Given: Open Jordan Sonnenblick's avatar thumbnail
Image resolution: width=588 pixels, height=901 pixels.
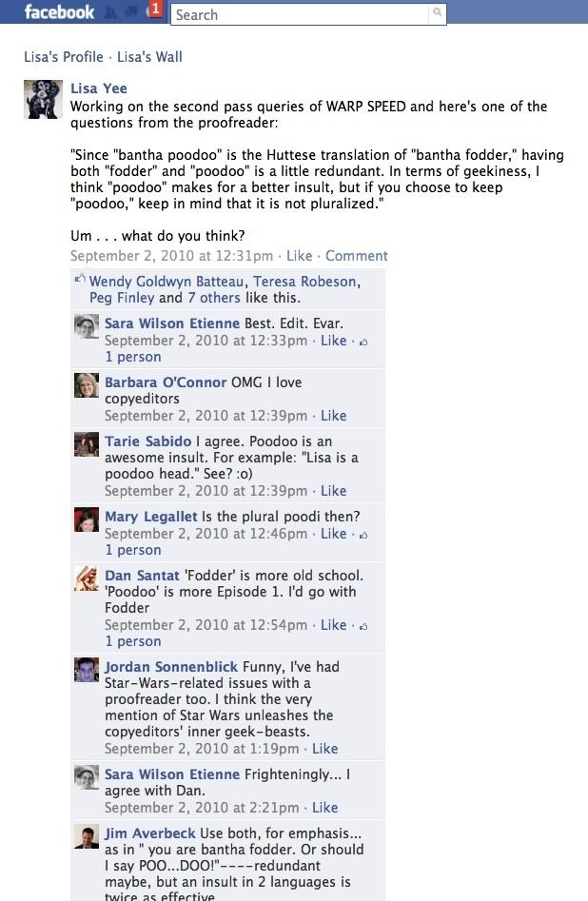Looking at the screenshot, I should point(87,670).
